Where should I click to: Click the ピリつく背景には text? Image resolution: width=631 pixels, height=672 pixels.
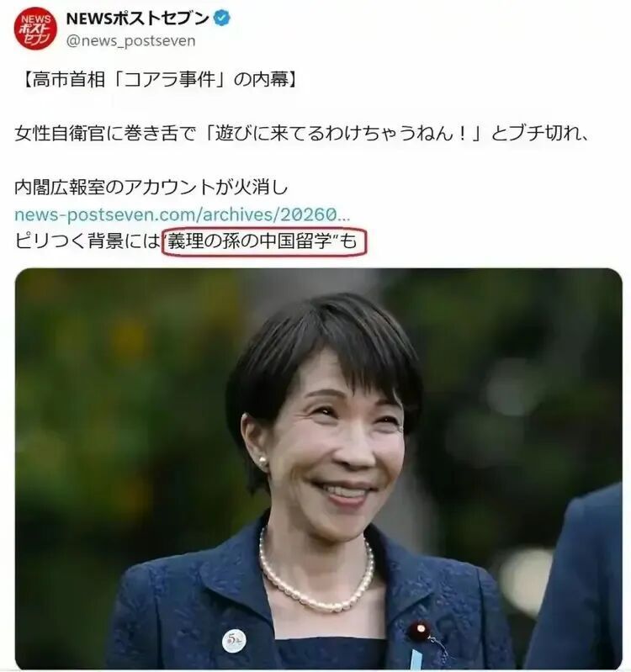[87, 241]
